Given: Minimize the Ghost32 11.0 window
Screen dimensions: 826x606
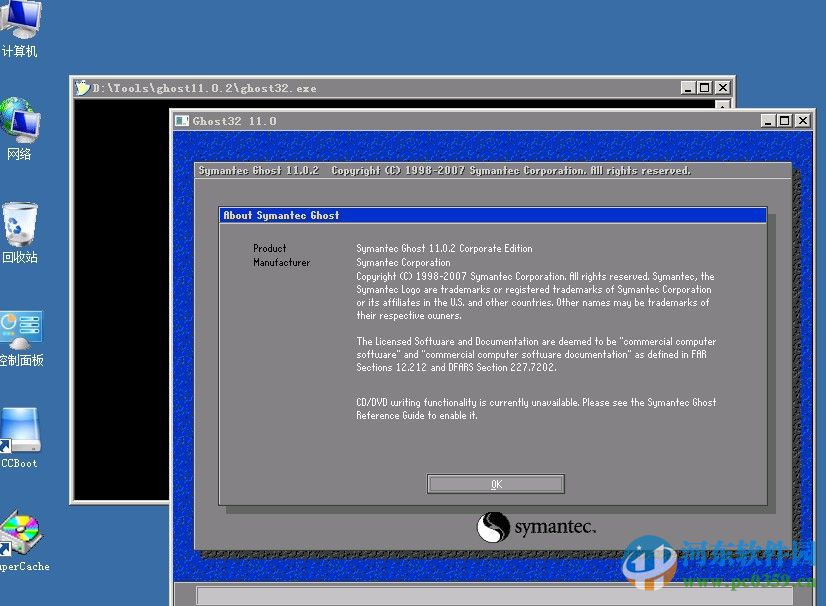Looking at the screenshot, I should click(x=768, y=121).
